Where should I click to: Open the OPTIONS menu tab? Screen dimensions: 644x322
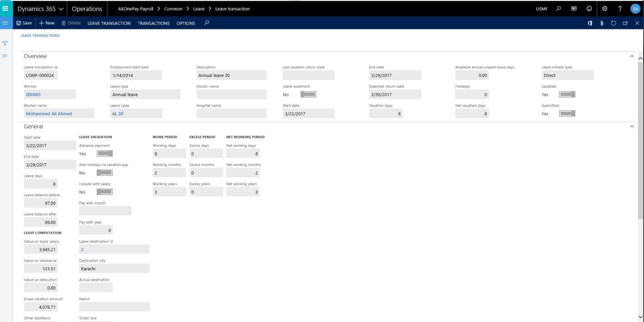186,23
